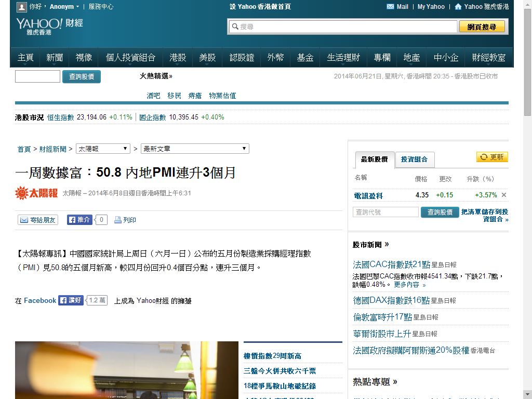
Task: Click the user avatar icon
Action: tap(21, 7)
